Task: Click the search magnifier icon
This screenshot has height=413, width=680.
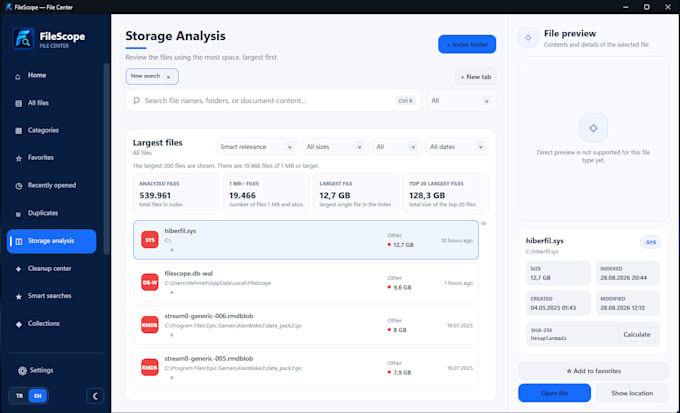Action: tap(136, 101)
